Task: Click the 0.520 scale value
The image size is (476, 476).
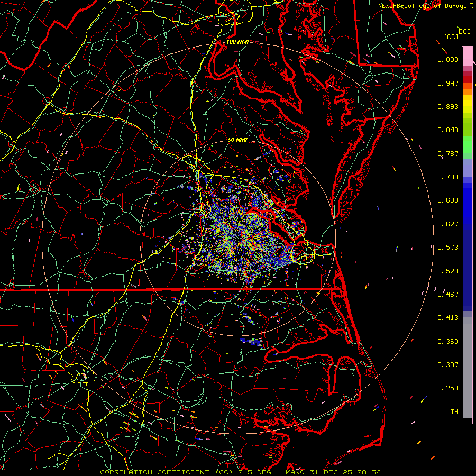Action: click(x=448, y=271)
